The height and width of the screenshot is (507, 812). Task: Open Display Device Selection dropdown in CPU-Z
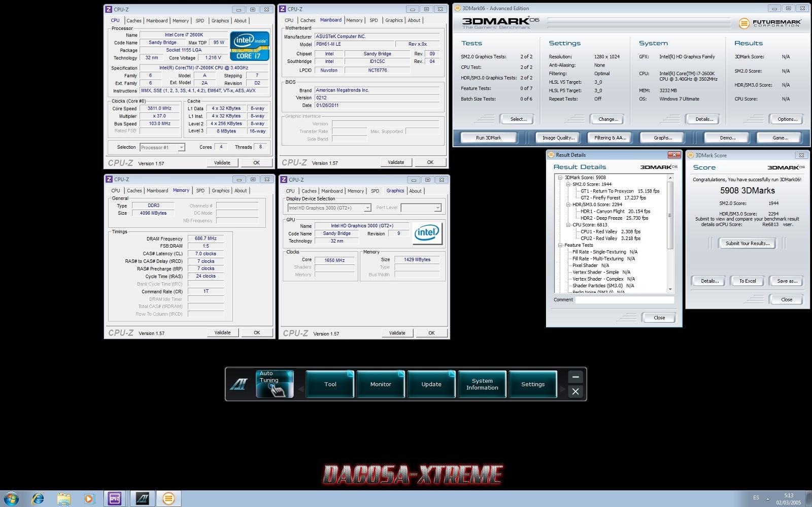point(329,208)
